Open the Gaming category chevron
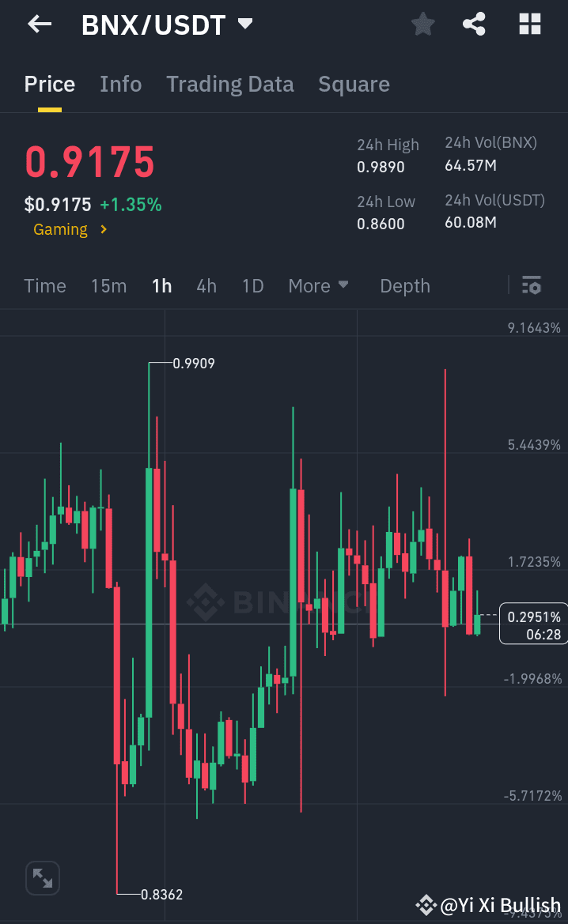 (x=102, y=229)
